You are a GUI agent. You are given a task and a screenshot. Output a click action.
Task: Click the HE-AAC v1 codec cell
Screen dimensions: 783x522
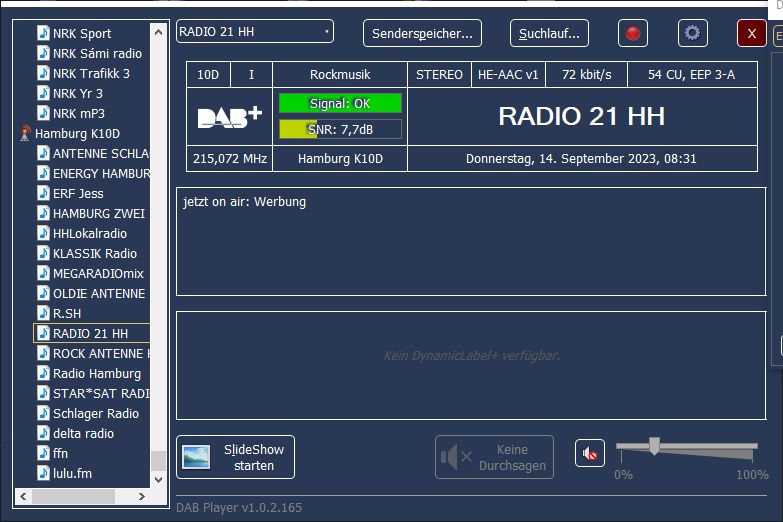pos(508,74)
